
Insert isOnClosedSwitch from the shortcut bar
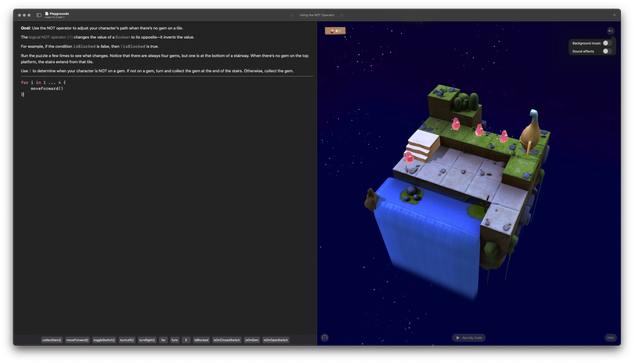[x=227, y=340]
